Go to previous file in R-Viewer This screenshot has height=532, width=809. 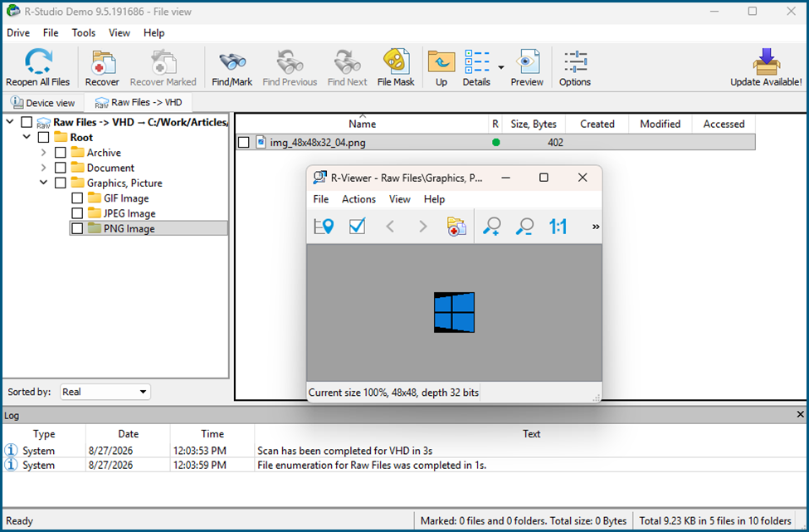[x=390, y=226]
